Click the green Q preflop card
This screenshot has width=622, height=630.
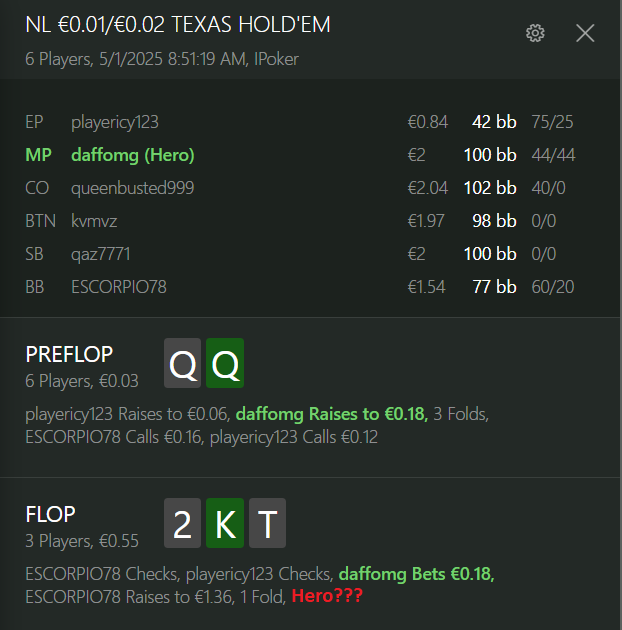225,363
